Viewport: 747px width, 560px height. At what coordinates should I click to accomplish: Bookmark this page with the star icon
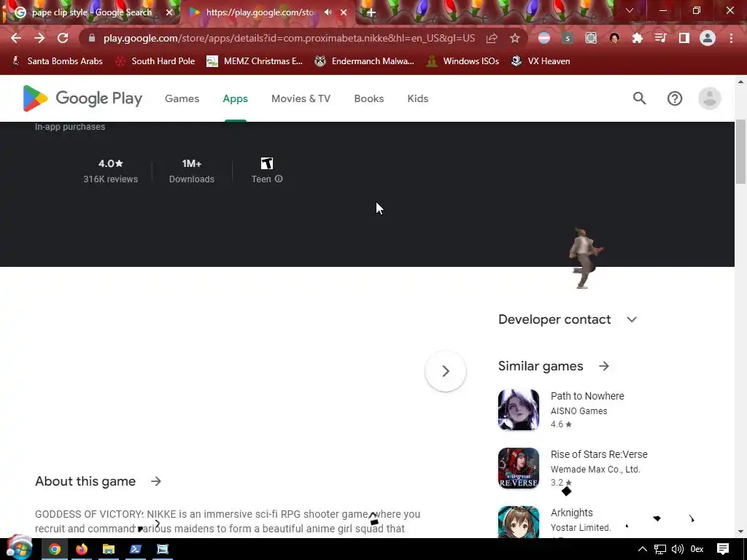click(x=515, y=38)
